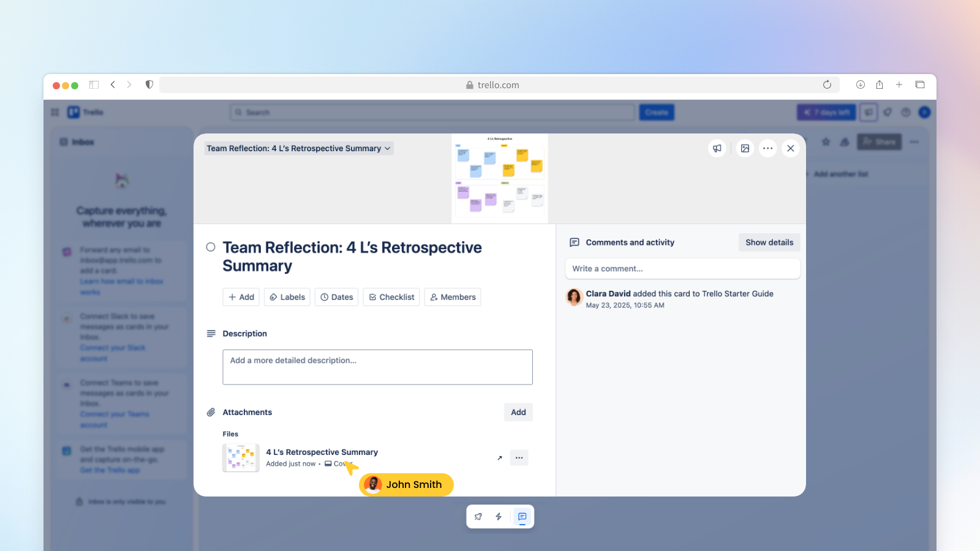This screenshot has height=551, width=980.
Task: Select the comment icon in the bottom toolbar
Action: point(522,516)
